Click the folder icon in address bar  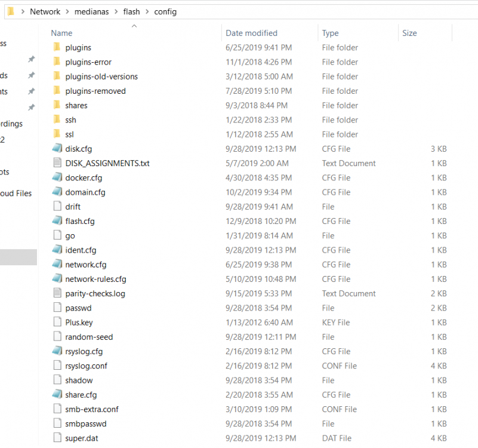point(11,11)
